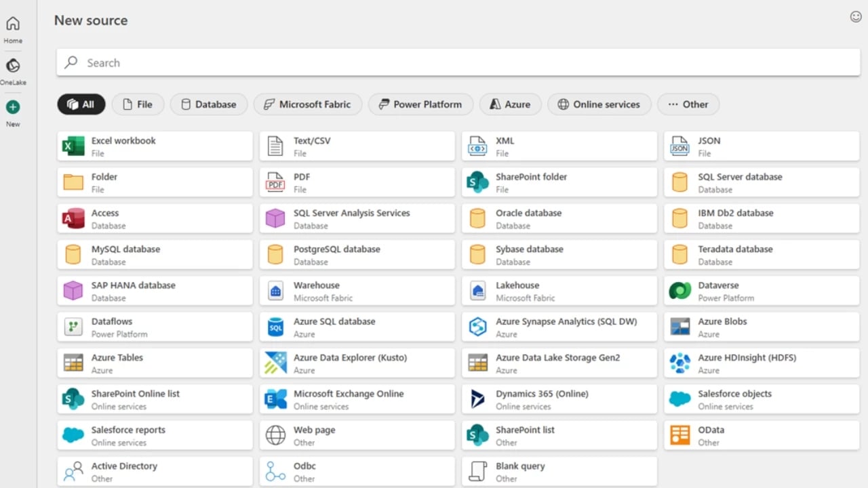Open the Home icon in sidebar

13,24
